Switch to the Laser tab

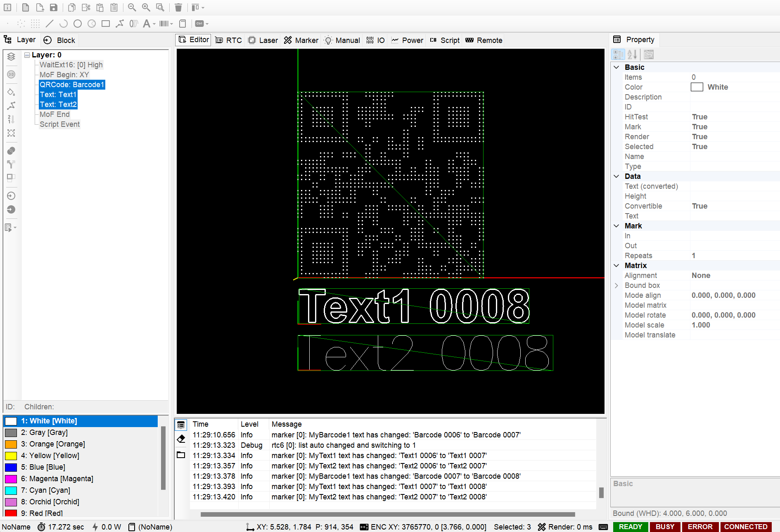pos(263,40)
